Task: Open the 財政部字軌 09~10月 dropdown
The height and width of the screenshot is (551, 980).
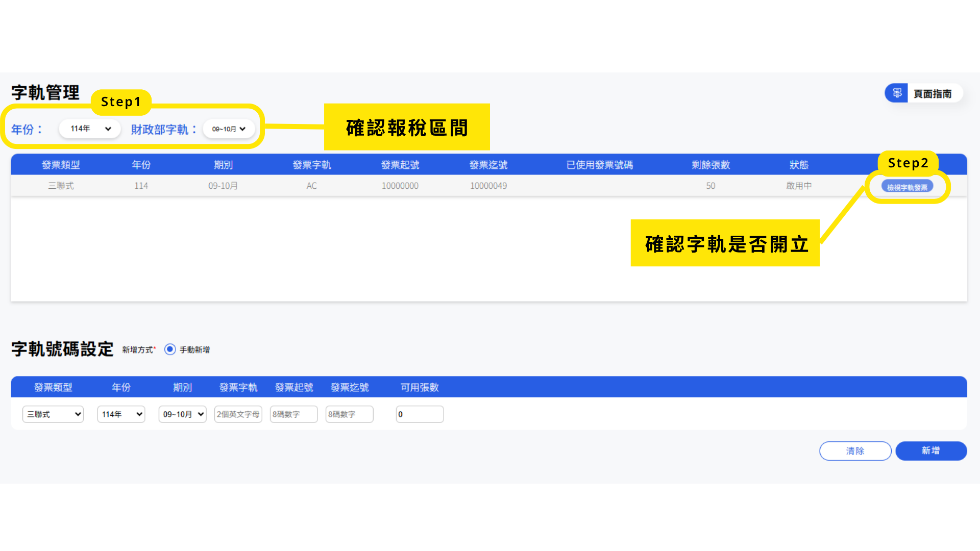Action: pos(229,129)
